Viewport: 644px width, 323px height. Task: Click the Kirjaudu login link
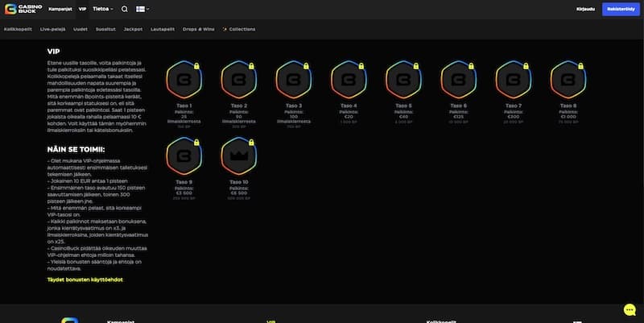click(x=586, y=9)
